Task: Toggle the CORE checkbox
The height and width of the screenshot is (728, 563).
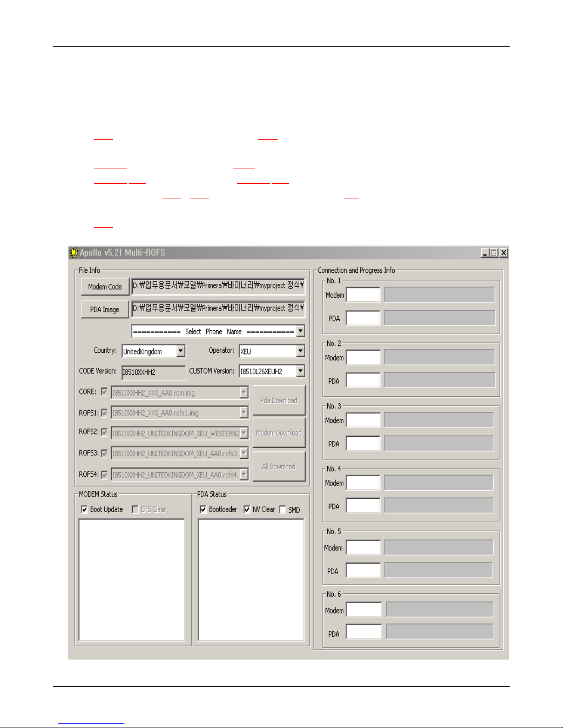Action: point(104,392)
